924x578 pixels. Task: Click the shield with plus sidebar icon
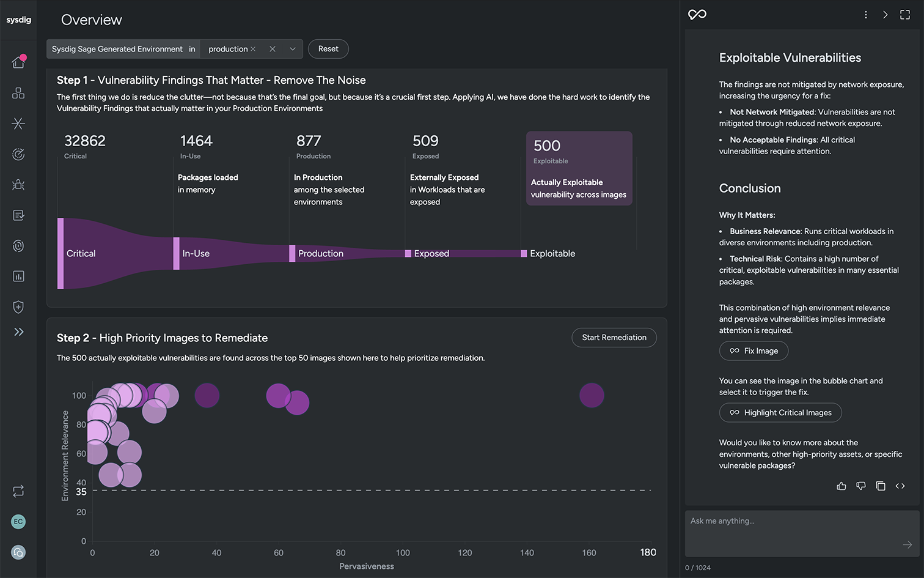click(x=18, y=307)
